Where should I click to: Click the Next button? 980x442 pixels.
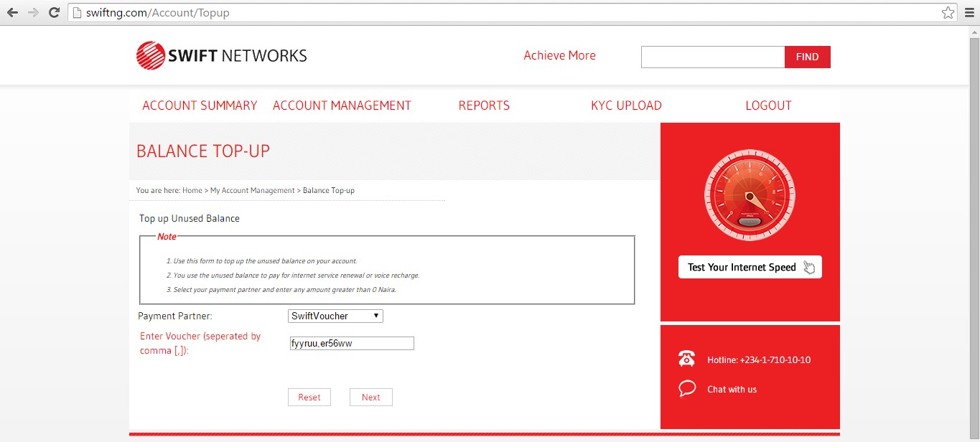point(370,397)
